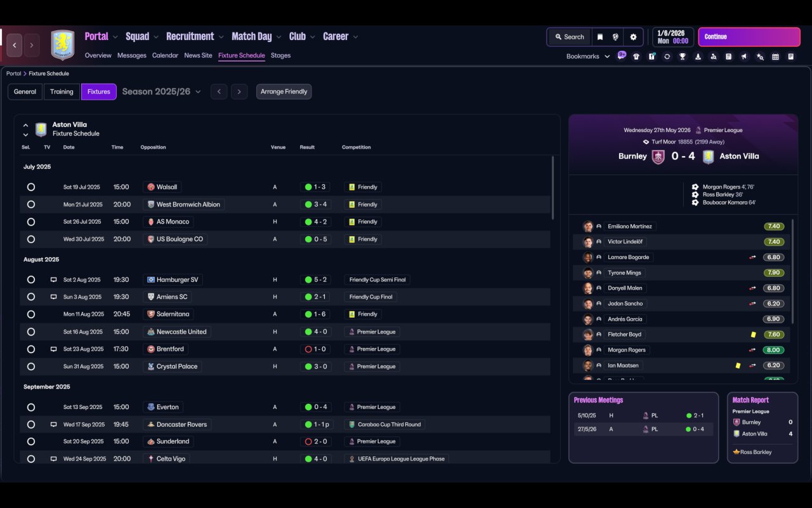Open the bookmark icon next to Search
Image resolution: width=812 pixels, height=508 pixels.
tap(599, 37)
